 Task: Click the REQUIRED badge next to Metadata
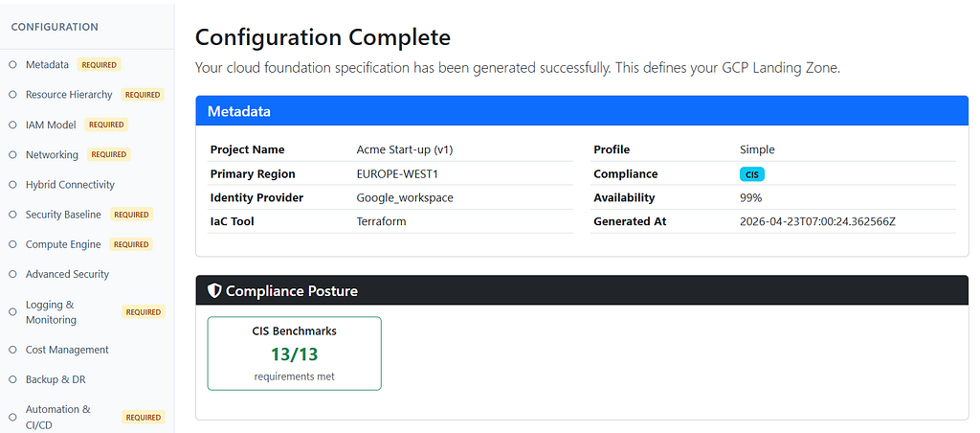pyautogui.click(x=99, y=64)
